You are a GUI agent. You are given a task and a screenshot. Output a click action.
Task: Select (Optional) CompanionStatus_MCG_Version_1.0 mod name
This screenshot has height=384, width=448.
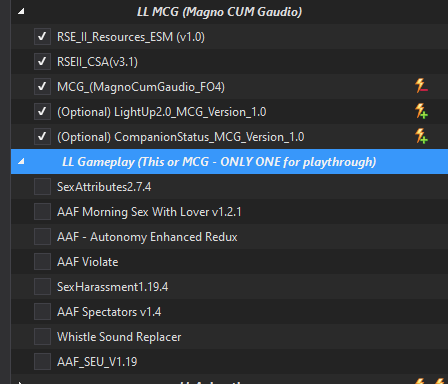pos(181,137)
